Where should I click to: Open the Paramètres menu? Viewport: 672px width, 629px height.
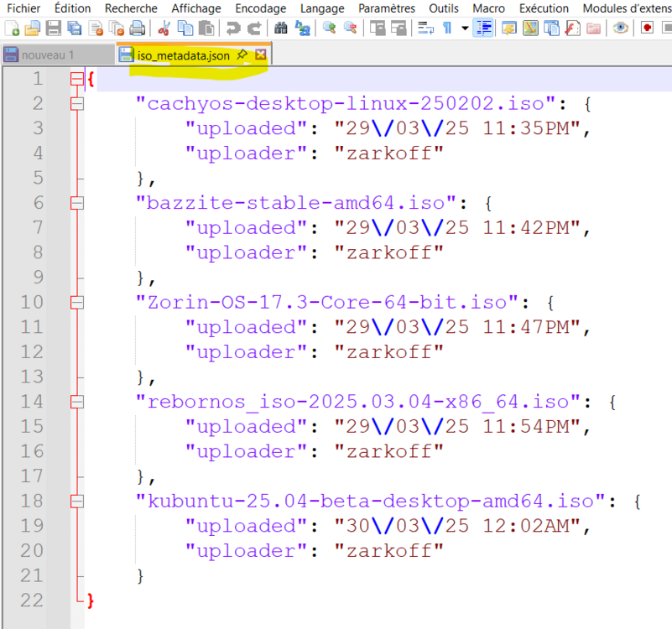point(387,8)
